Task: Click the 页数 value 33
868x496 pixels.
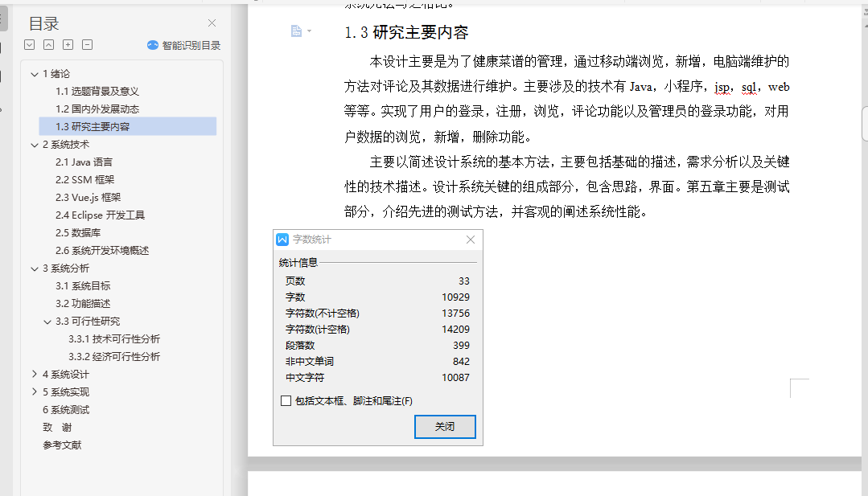Action: tap(464, 281)
